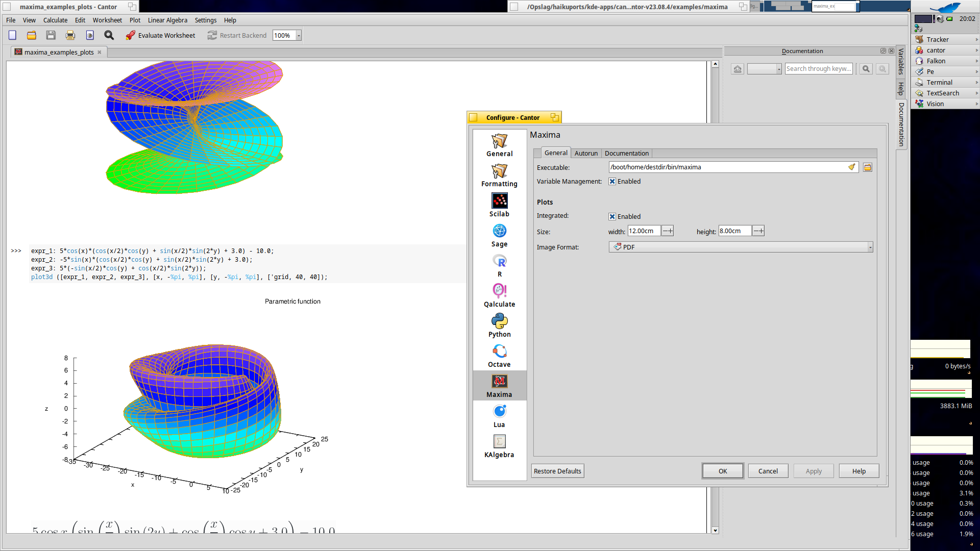Open the Image Format PDF dropdown
This screenshot has width=980, height=551.
pyautogui.click(x=741, y=247)
